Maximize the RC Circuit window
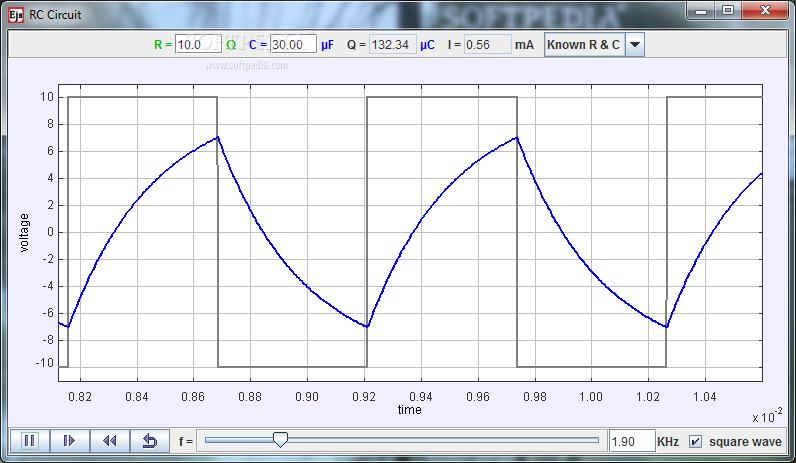Viewport: 796px width, 463px height. [728, 11]
